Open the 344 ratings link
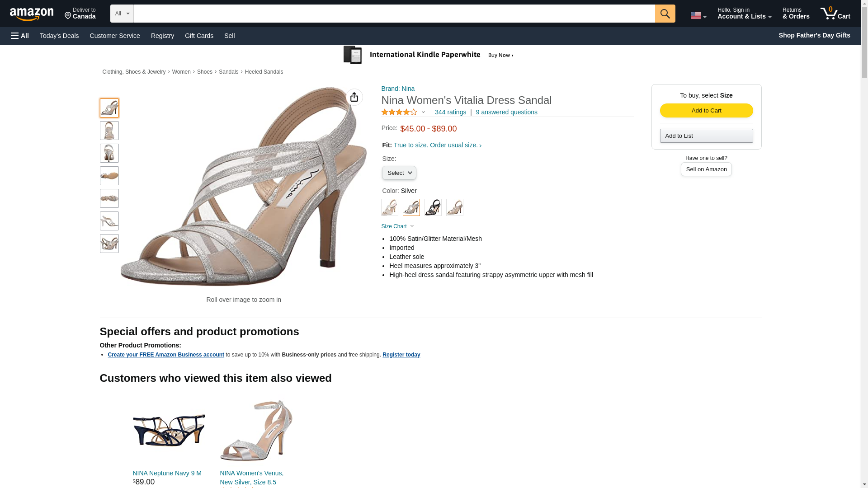This screenshot has width=868, height=488. 450,112
